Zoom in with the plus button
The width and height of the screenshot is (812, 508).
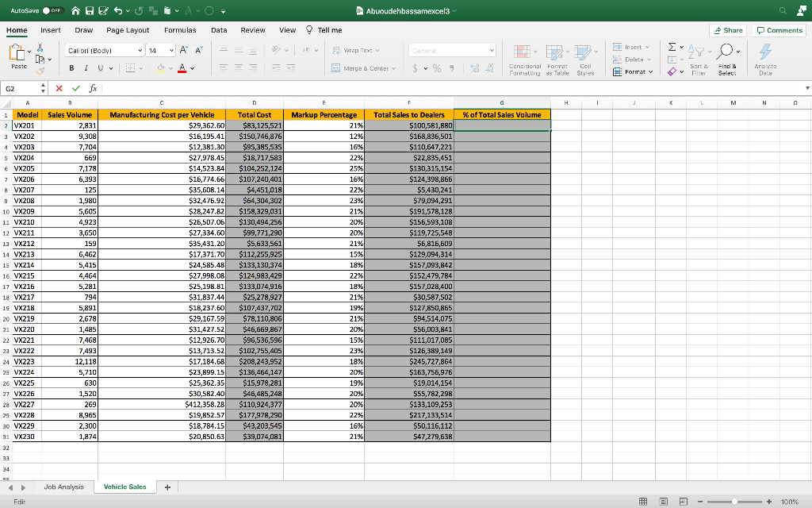tap(769, 502)
